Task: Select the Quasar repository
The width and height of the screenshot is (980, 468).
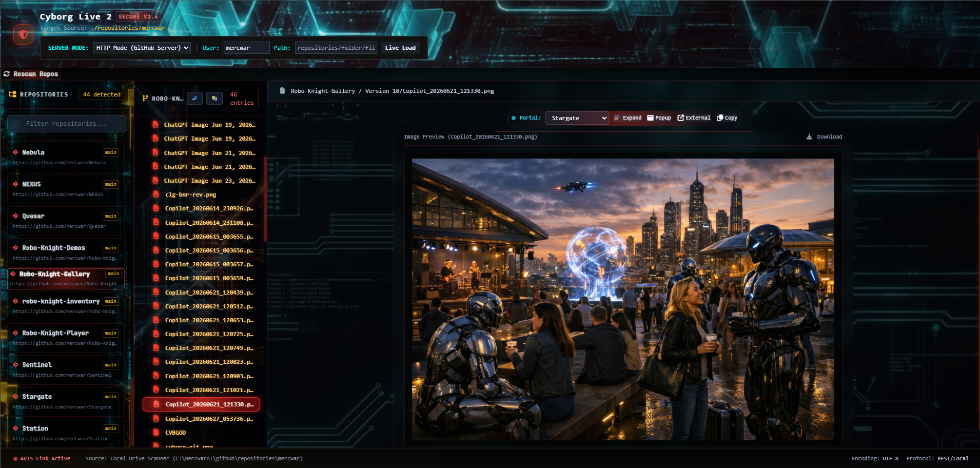Action: (66, 221)
